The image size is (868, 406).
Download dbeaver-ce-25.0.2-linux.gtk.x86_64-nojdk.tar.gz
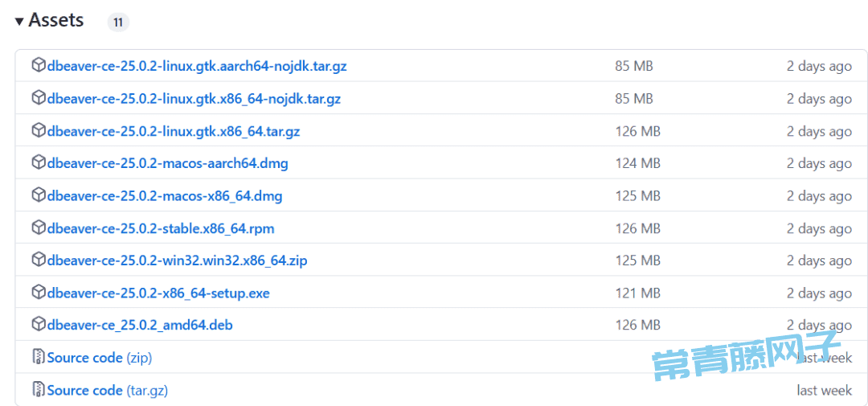point(194,99)
